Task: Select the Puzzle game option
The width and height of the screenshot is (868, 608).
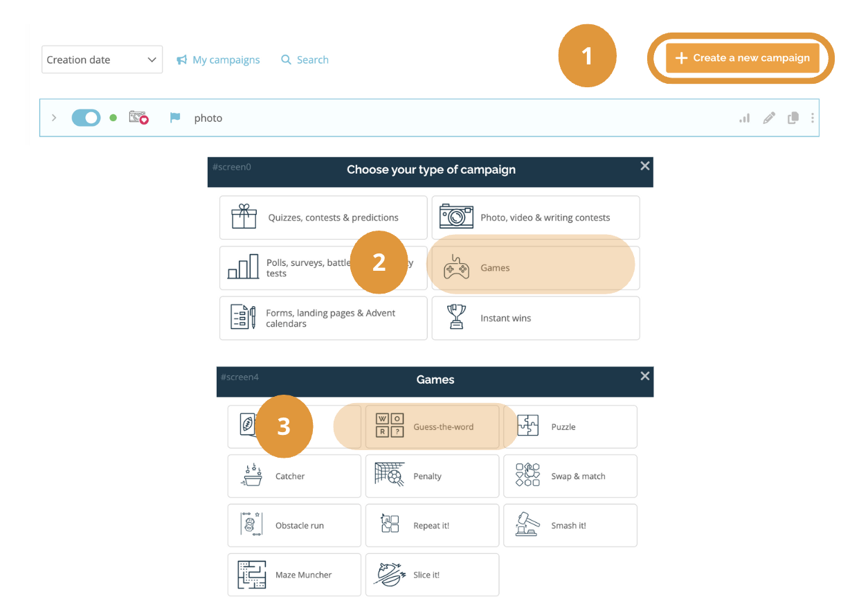Action: [x=570, y=427]
